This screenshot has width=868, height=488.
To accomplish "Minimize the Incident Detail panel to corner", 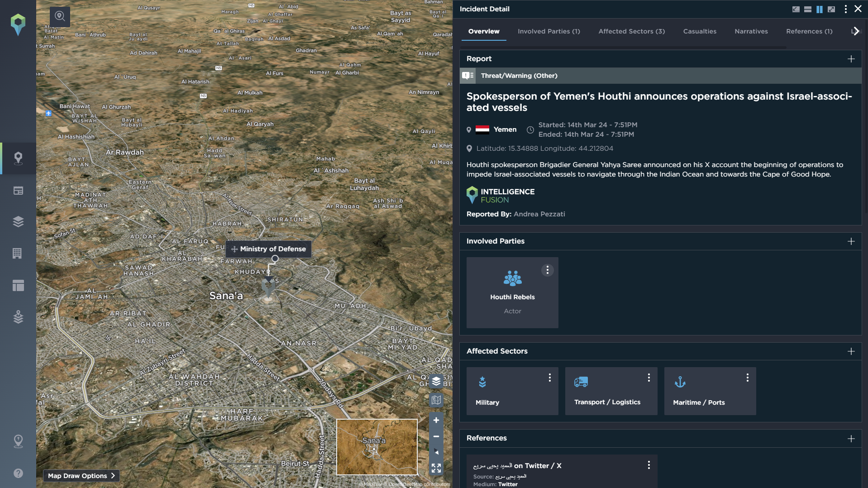I will click(796, 9).
